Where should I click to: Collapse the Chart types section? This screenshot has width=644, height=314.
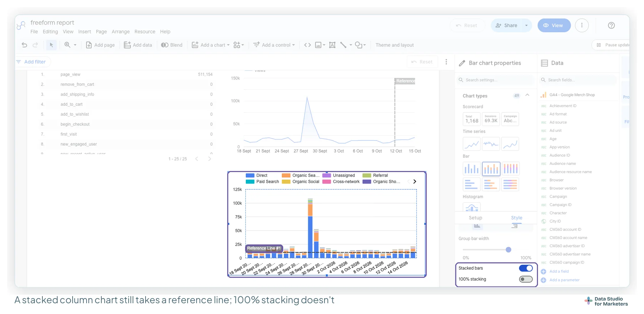point(527,95)
